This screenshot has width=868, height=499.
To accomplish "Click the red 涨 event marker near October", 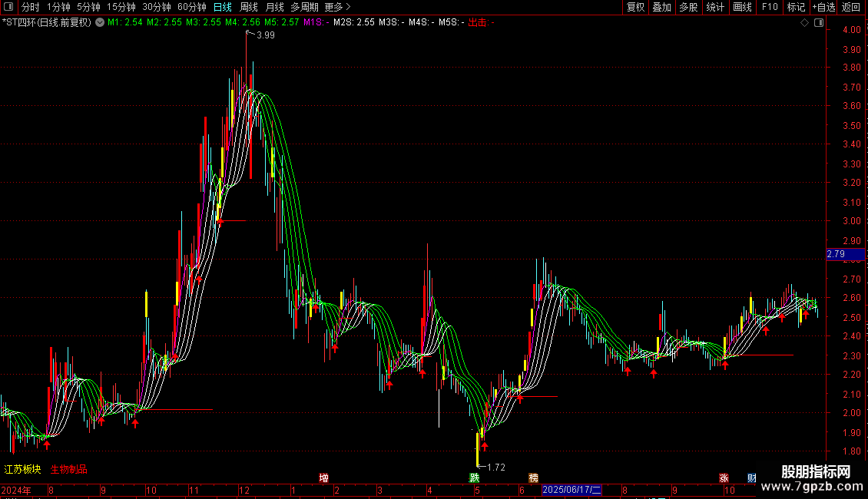I will tap(724, 478).
